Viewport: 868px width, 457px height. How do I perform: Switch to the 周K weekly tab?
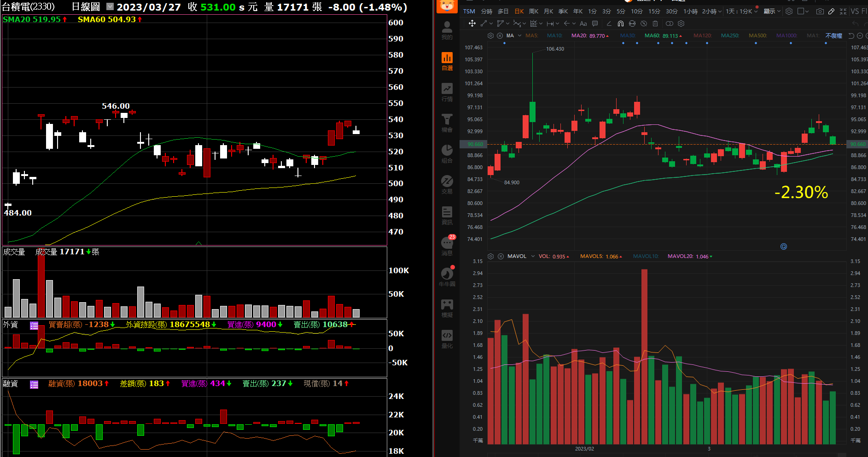pos(534,11)
